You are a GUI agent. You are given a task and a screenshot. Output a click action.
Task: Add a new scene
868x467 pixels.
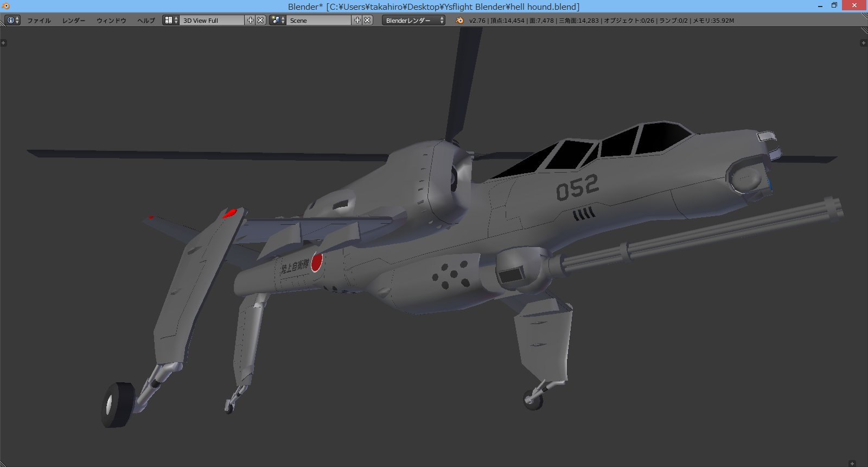pos(358,20)
